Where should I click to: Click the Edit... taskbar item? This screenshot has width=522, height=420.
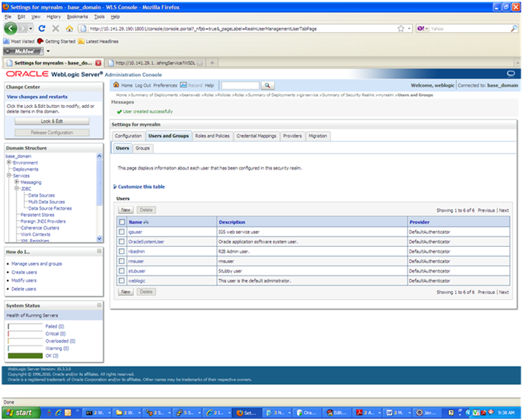coord(337,413)
